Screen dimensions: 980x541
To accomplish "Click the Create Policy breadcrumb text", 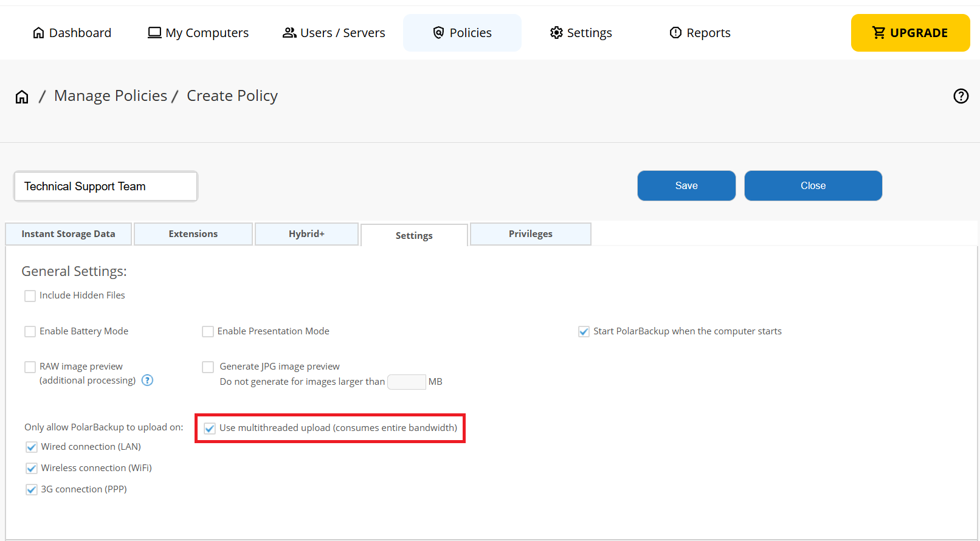I will click(x=232, y=96).
